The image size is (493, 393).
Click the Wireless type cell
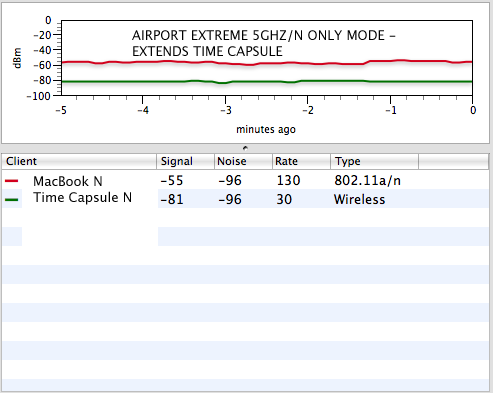point(359,199)
